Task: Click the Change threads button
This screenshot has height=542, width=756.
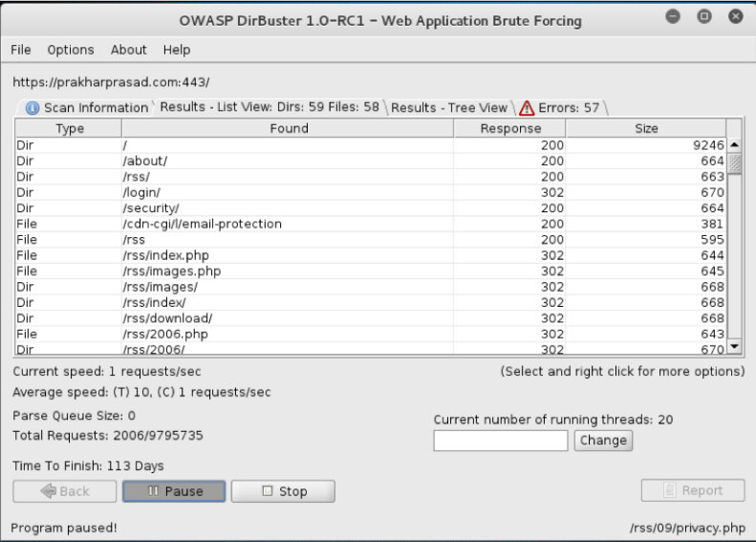Action: [x=603, y=441]
